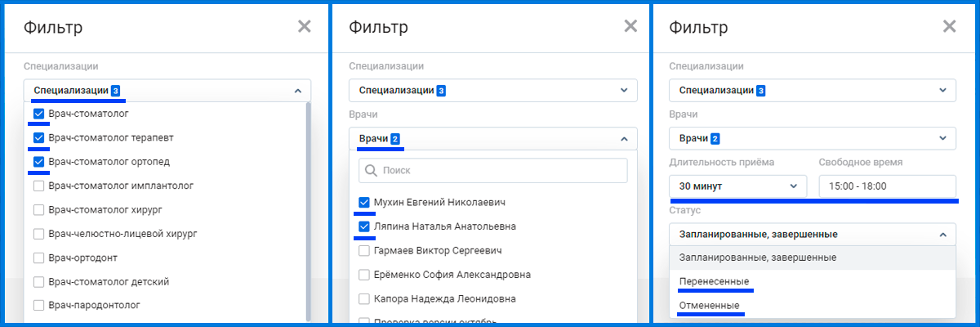Expand Врачи dropdown in right panel
This screenshot has height=327, width=980.
[x=942, y=138]
